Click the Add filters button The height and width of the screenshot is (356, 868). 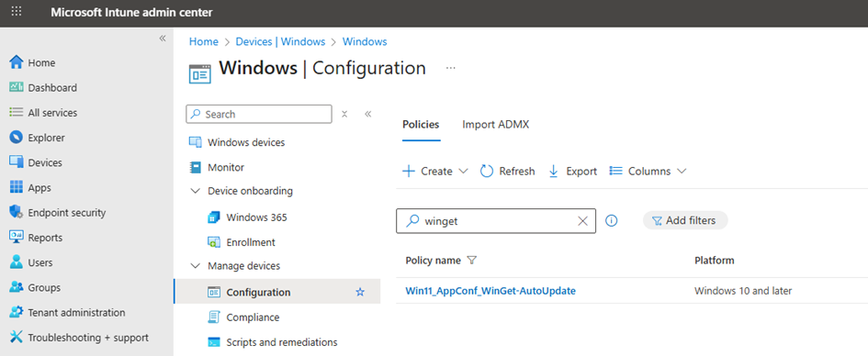(685, 220)
